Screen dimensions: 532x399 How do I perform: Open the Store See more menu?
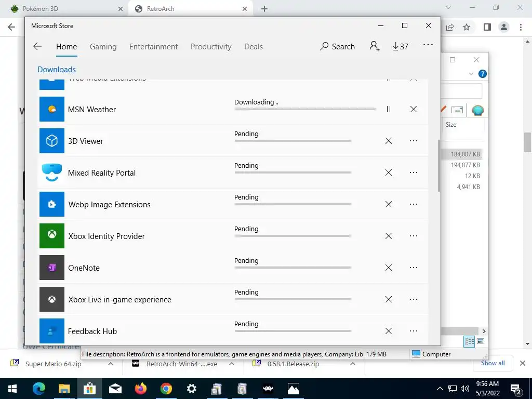[428, 45]
